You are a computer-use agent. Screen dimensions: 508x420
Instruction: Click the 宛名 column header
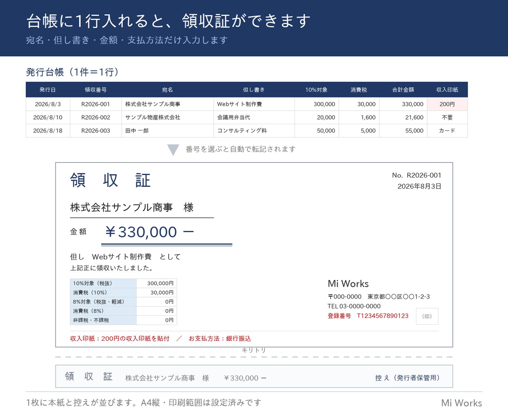(x=168, y=90)
